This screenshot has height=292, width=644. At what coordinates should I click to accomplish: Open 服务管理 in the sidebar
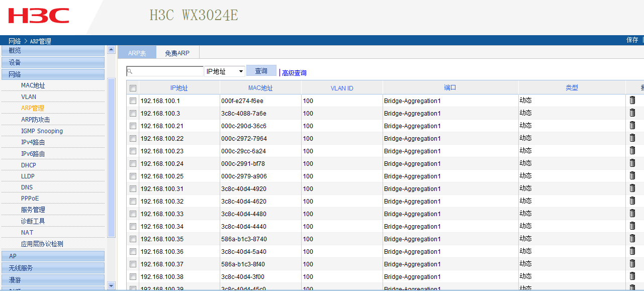(33, 210)
